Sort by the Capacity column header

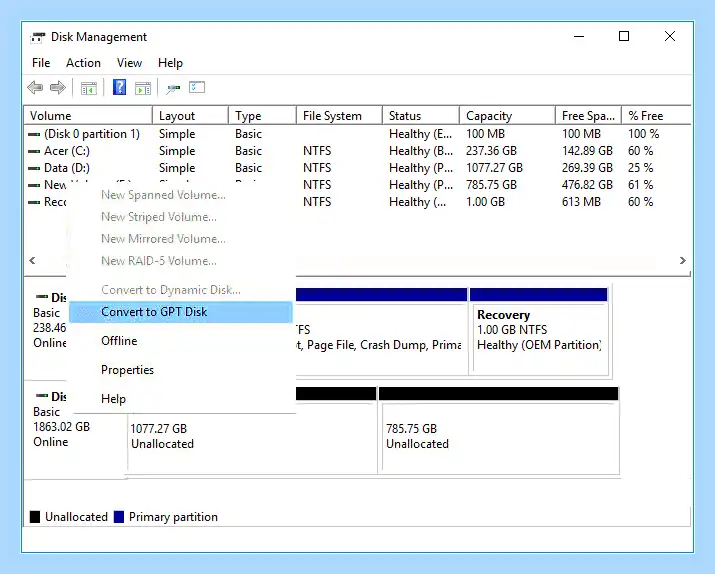(x=508, y=116)
